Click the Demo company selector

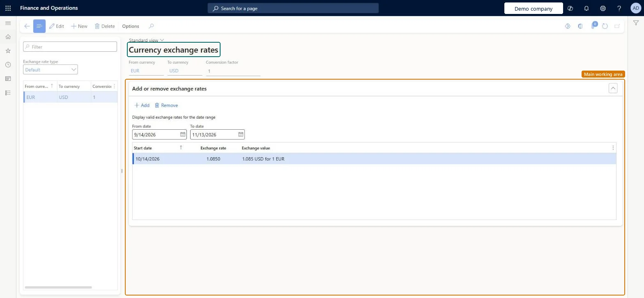pos(534,9)
